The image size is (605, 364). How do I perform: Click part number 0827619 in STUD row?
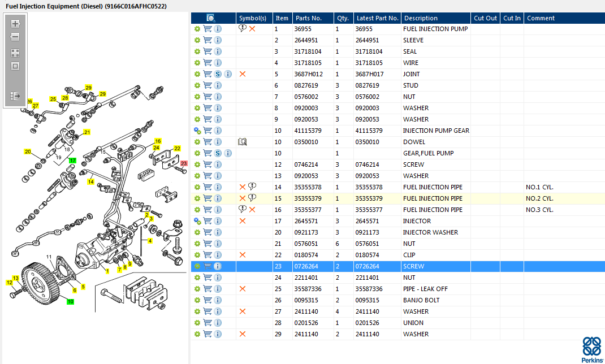coord(306,85)
